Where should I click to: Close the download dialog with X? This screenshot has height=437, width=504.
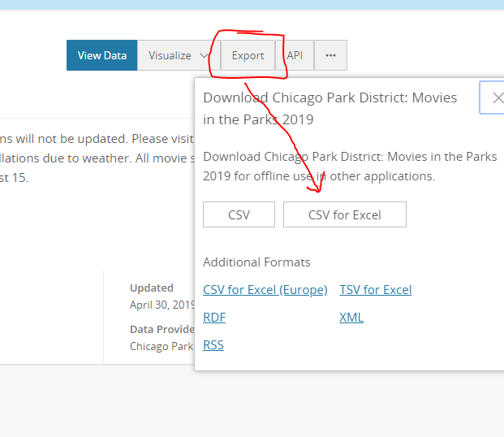point(495,97)
